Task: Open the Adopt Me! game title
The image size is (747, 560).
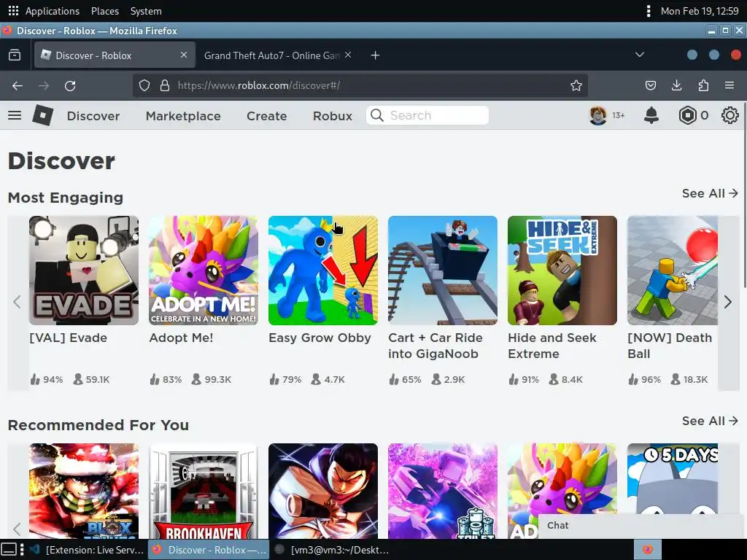Action: pyautogui.click(x=181, y=338)
